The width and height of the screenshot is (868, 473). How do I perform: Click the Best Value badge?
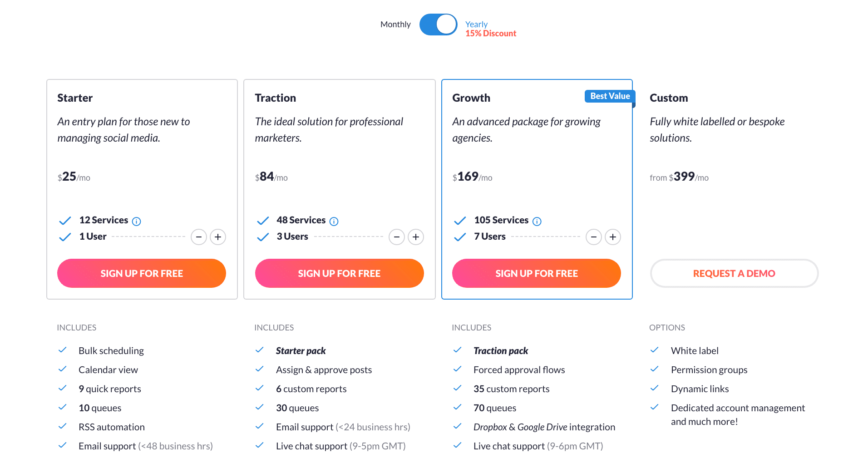tap(610, 96)
